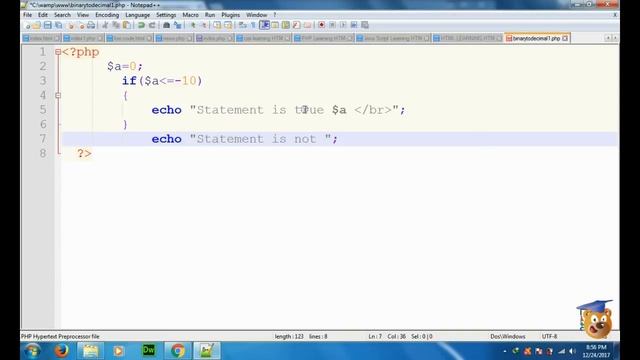The height and width of the screenshot is (360, 640).
Task: Click the macro Playback icon
Action: coord(343,25)
